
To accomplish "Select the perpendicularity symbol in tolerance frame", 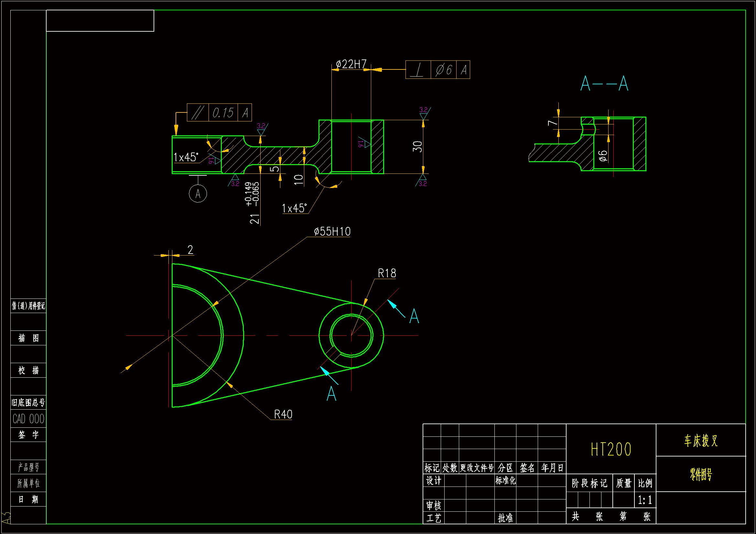I will point(418,70).
